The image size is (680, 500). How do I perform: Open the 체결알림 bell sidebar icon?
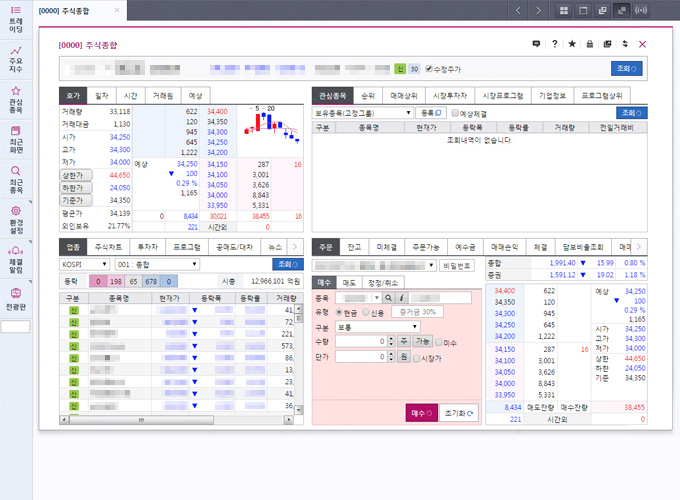click(x=16, y=259)
